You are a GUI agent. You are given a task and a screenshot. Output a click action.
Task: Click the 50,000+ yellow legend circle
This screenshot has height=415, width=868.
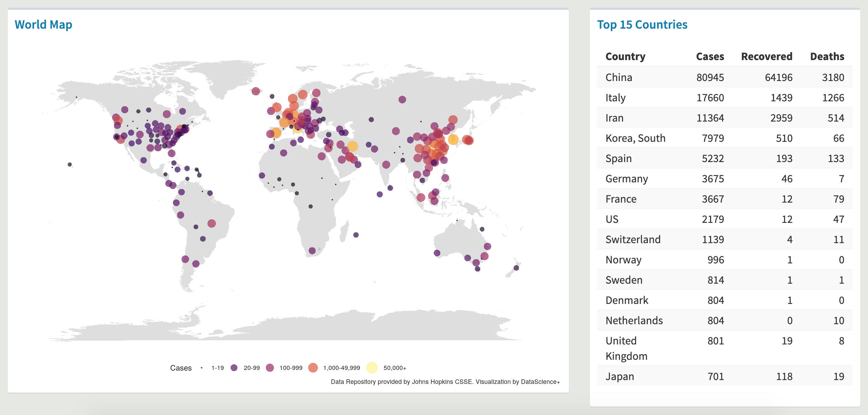coord(372,367)
